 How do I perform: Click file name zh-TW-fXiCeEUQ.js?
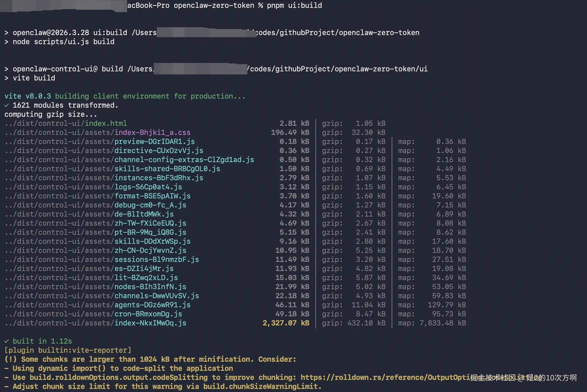pos(150,223)
